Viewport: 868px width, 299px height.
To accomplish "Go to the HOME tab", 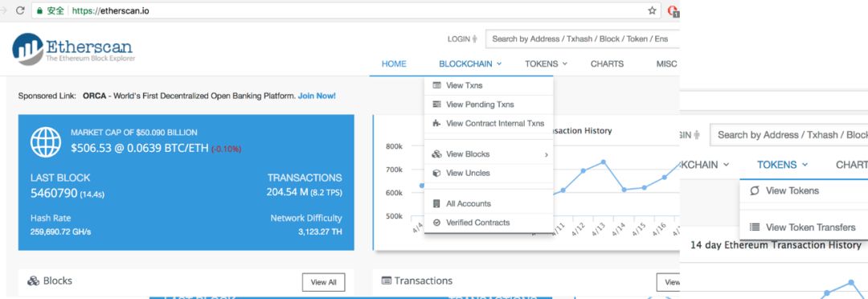I will pos(394,63).
